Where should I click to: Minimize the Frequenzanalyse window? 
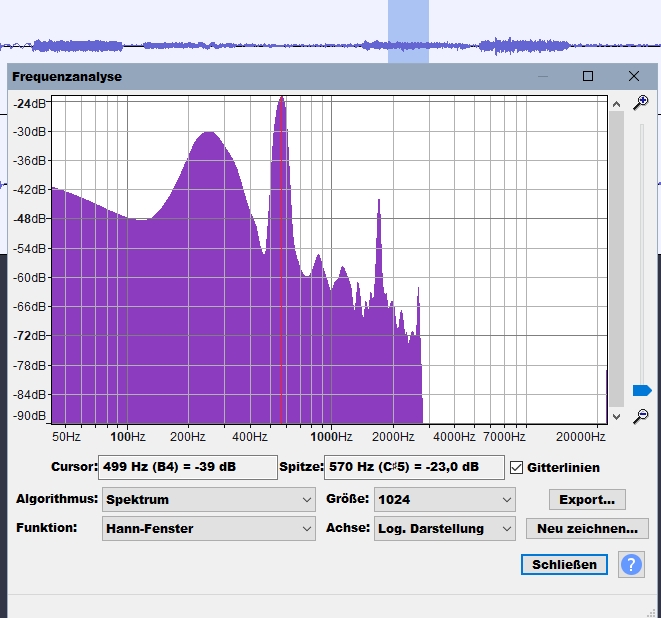(x=543, y=76)
